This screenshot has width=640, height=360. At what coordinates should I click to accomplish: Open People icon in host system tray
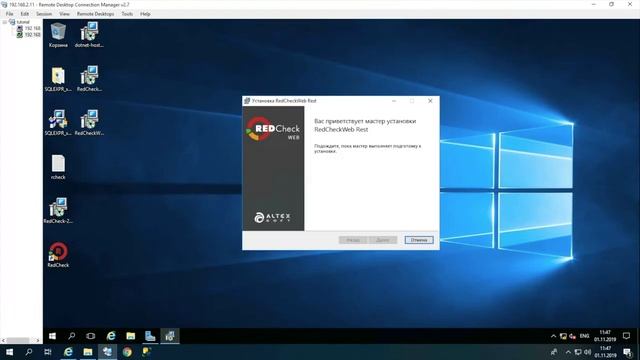[554, 352]
